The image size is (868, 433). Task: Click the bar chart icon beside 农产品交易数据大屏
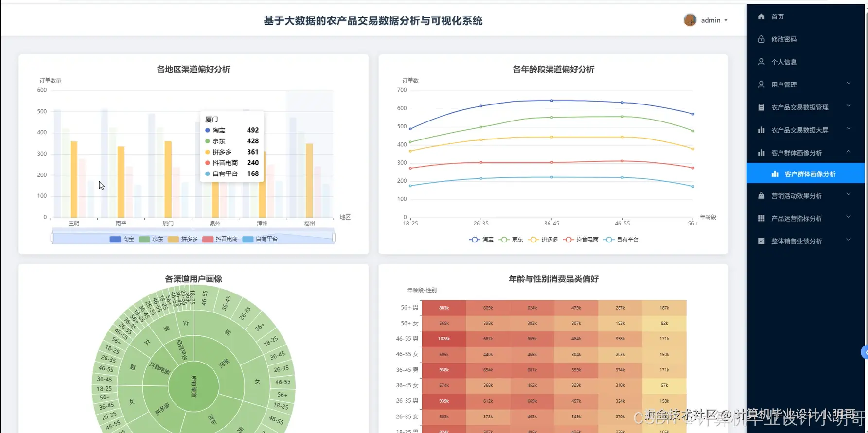point(761,130)
